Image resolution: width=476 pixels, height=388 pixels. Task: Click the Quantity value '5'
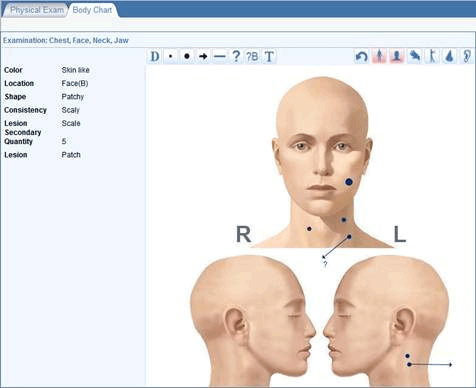(x=64, y=141)
